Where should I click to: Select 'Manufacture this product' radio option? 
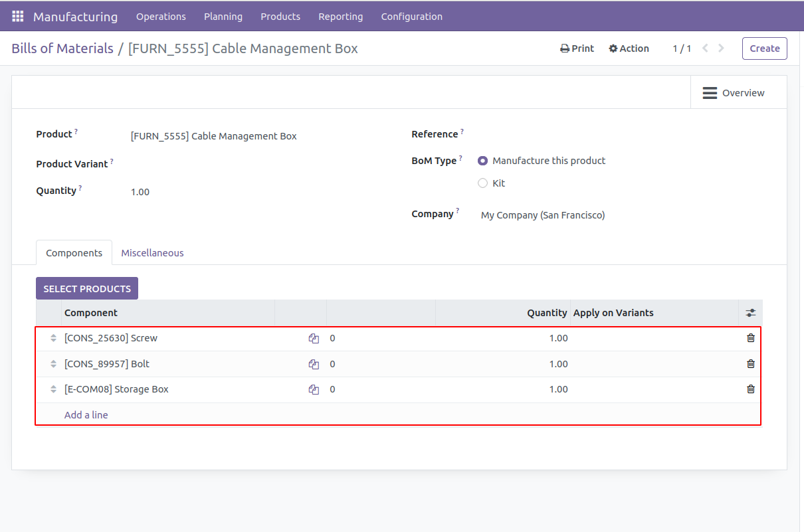483,161
